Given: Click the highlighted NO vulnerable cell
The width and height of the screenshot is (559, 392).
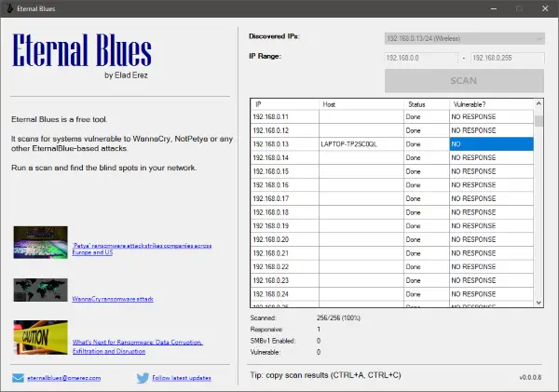Looking at the screenshot, I should pyautogui.click(x=492, y=144).
